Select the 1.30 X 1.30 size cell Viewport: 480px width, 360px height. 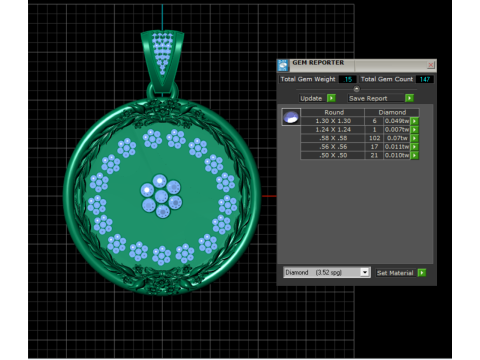[x=333, y=121]
